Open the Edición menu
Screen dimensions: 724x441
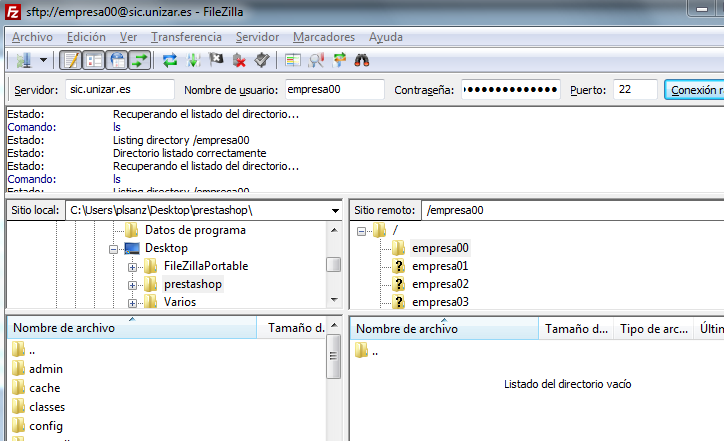[x=86, y=37]
